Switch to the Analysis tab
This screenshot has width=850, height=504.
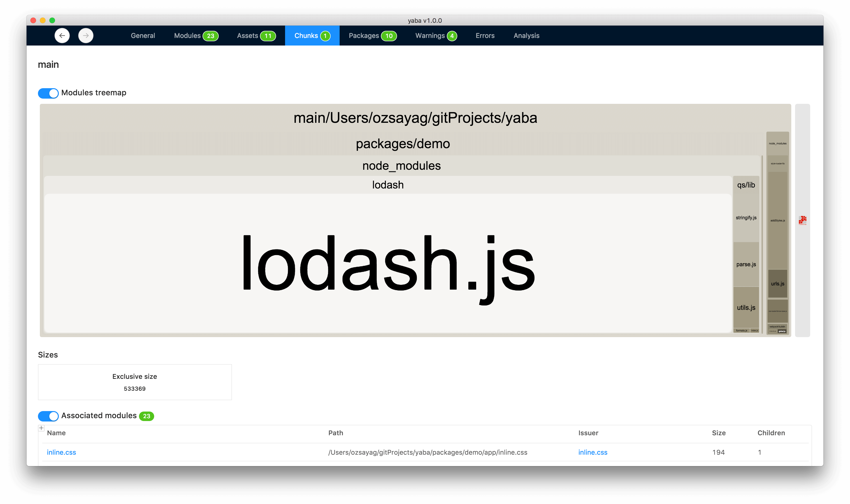click(x=526, y=36)
